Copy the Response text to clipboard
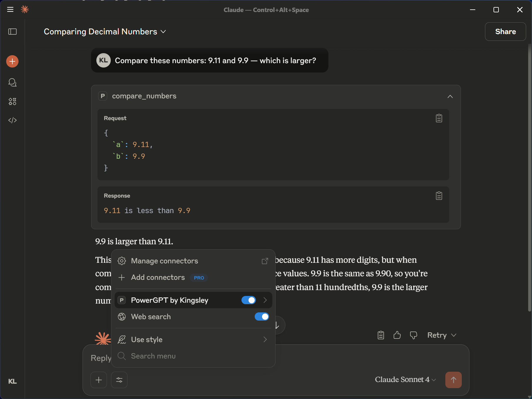532x399 pixels. [439, 196]
